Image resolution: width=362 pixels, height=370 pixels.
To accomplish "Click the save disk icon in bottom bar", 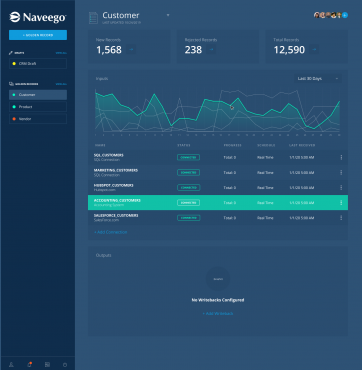I will coord(47,365).
